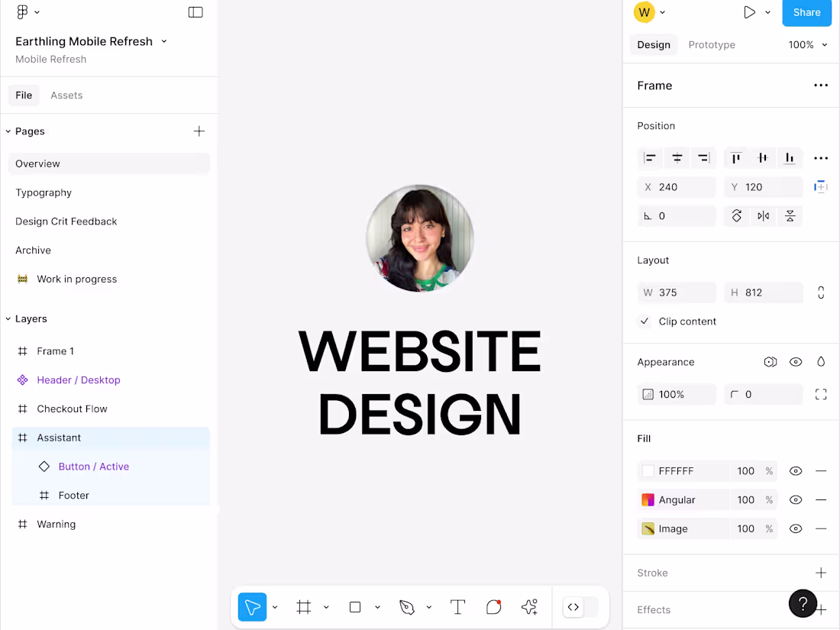Open Move tool options chevron
The image size is (840, 630).
[275, 607]
